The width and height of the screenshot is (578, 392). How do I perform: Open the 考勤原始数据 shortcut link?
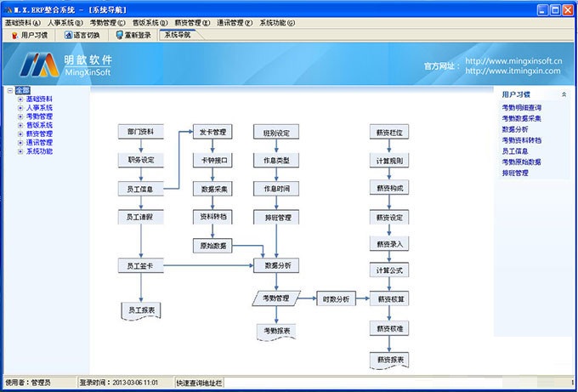point(521,162)
